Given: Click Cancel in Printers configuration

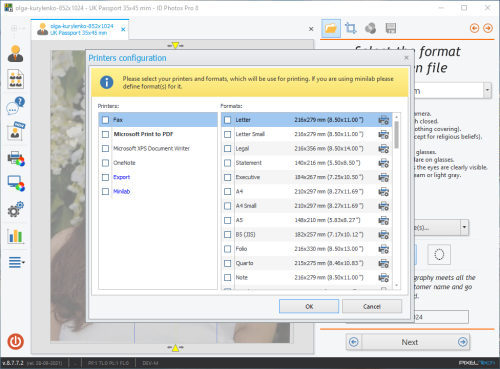Looking at the screenshot, I should coord(372,306).
